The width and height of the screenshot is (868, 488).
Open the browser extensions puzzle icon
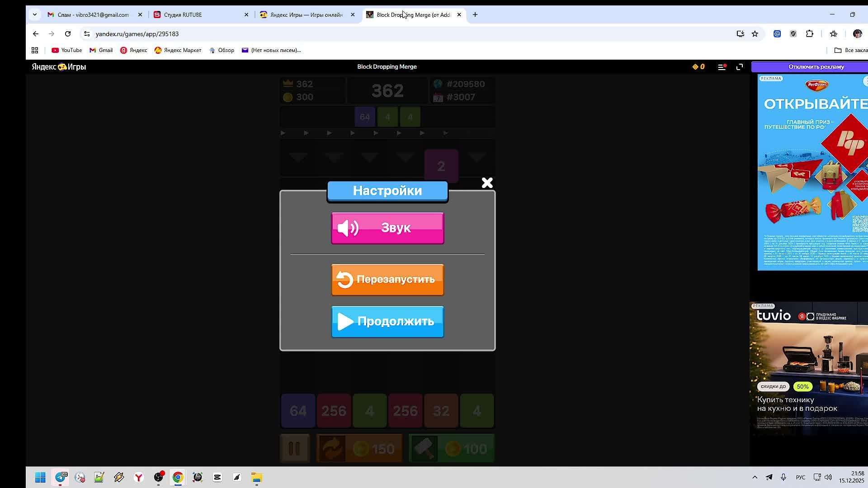[809, 34]
